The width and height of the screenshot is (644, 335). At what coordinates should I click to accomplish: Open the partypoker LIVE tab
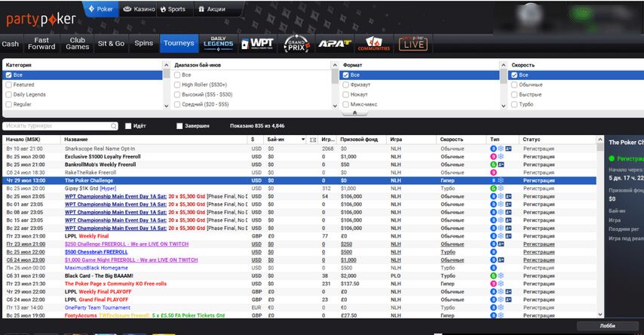(x=413, y=43)
